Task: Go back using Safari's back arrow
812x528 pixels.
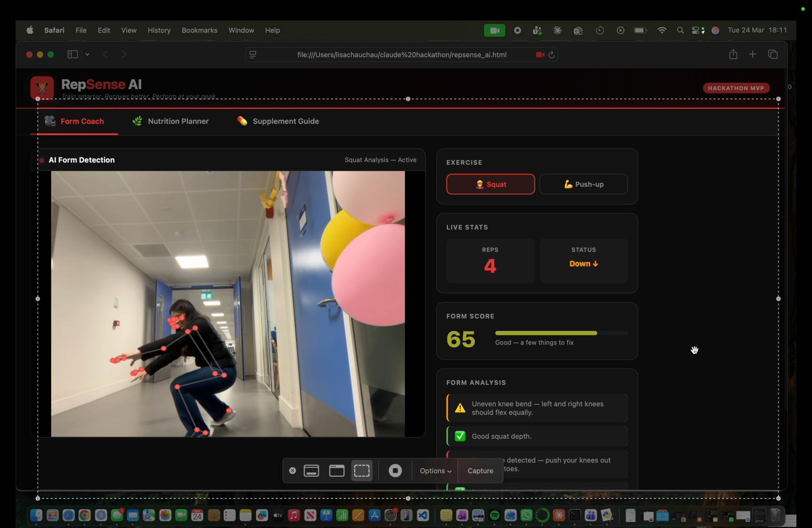Action: point(105,54)
